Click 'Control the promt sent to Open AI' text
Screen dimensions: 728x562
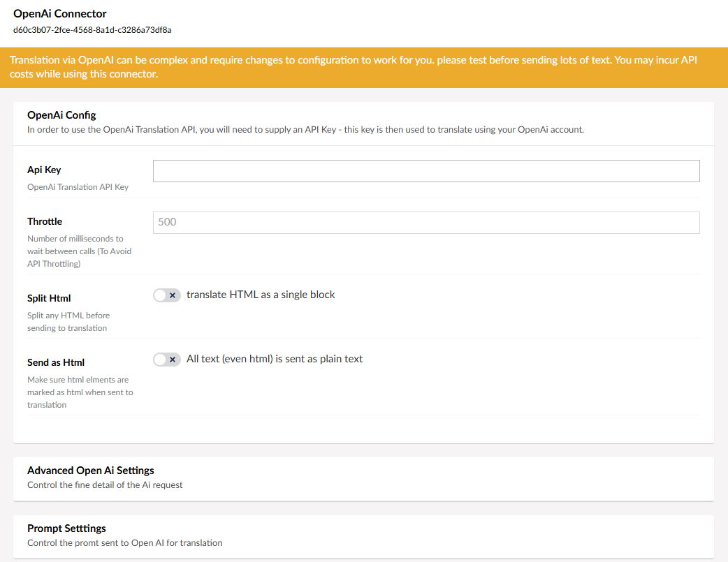(x=125, y=543)
